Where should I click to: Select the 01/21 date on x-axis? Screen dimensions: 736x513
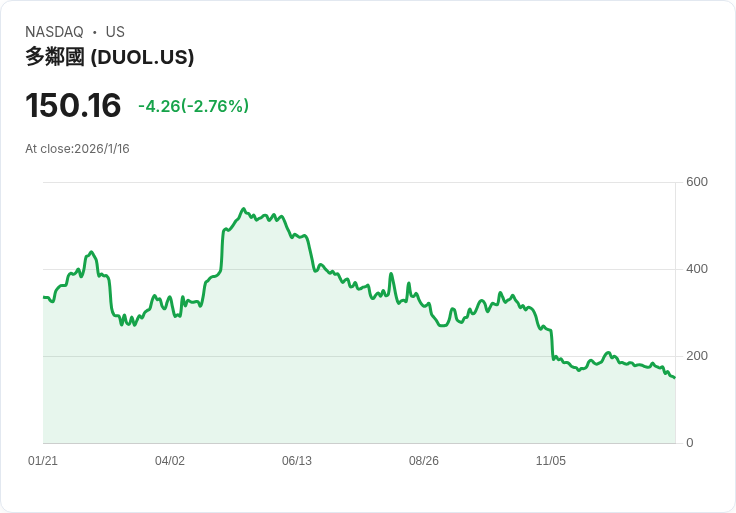coord(43,461)
